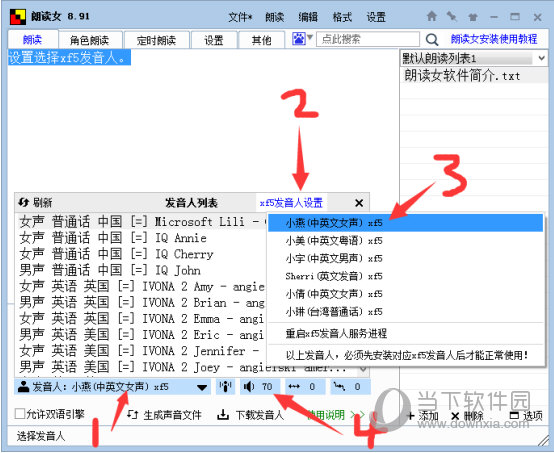Click 下载发音人 button
The height and width of the screenshot is (453, 554).
pos(251,415)
